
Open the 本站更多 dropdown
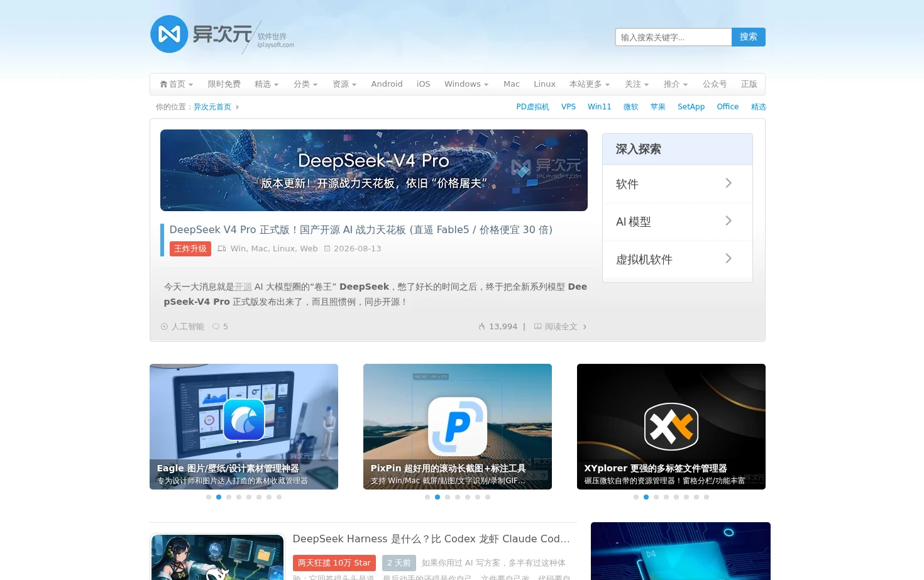[590, 84]
